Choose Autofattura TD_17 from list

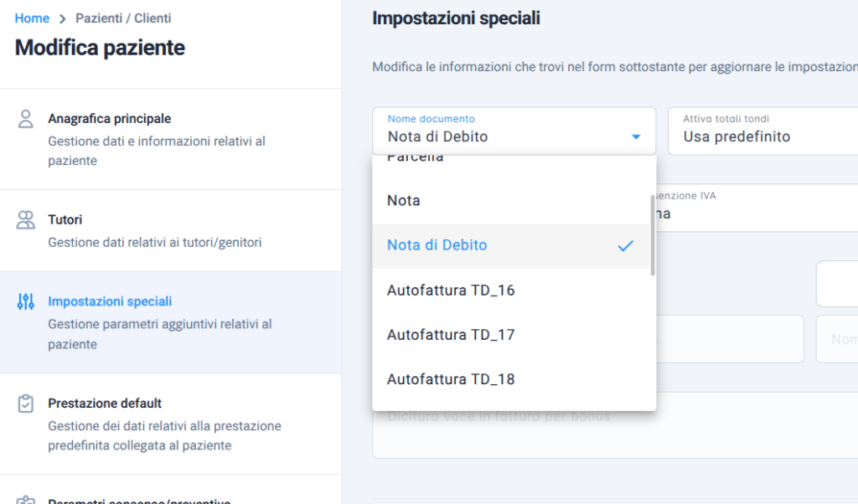451,335
